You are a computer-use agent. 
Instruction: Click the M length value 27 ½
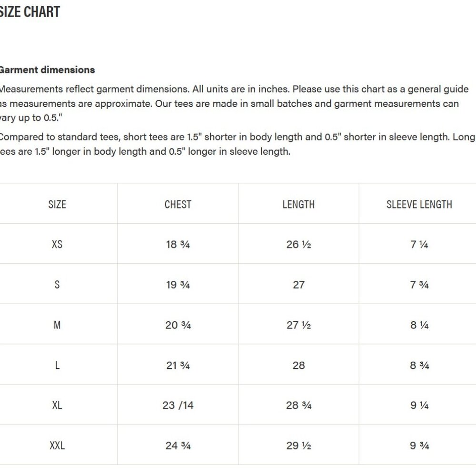pyautogui.click(x=298, y=325)
